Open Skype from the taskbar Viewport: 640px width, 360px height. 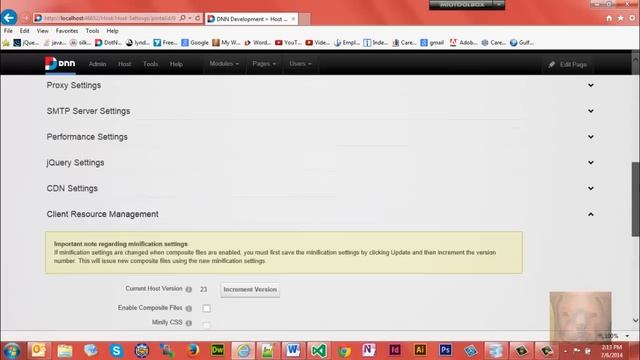click(x=116, y=350)
